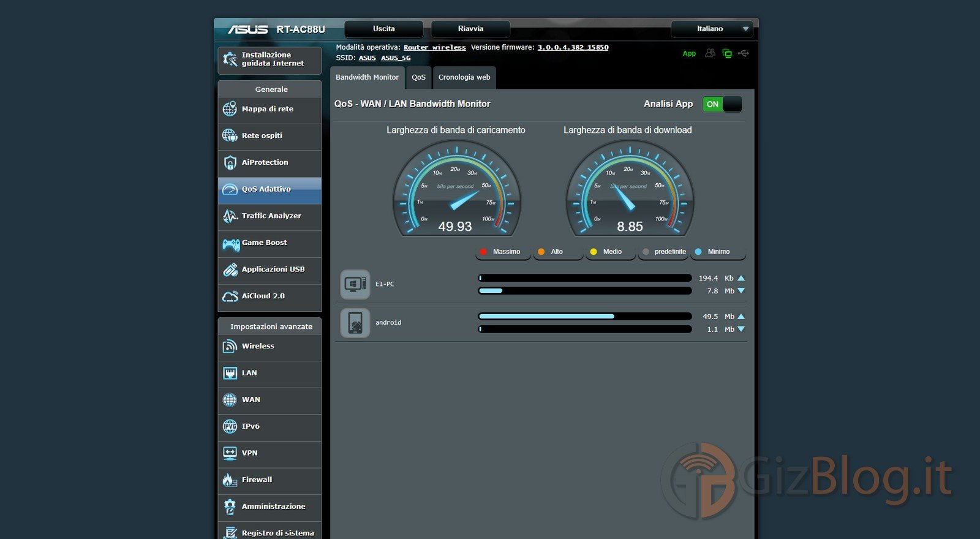Click the Rete ospiti icon

point(230,135)
